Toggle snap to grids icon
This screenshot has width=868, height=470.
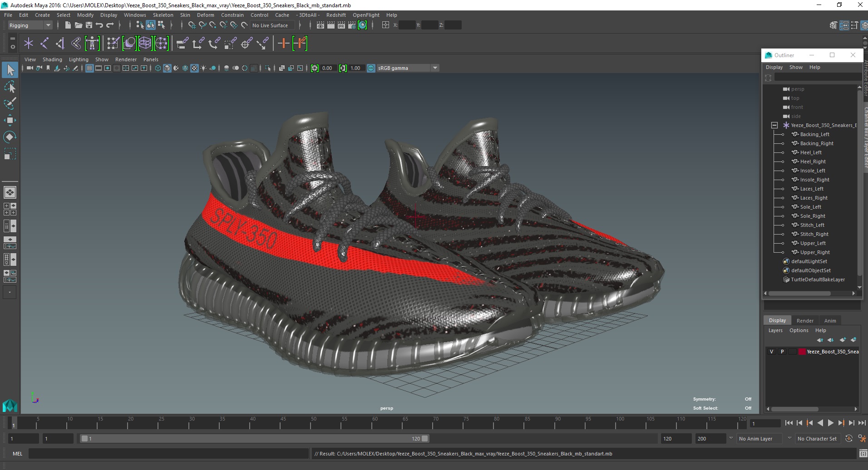tap(192, 25)
